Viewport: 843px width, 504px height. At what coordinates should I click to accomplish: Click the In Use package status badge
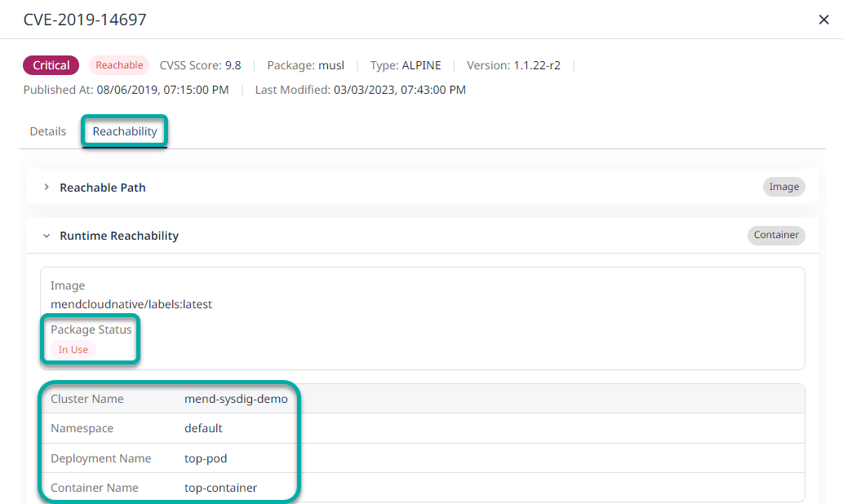pos(73,350)
